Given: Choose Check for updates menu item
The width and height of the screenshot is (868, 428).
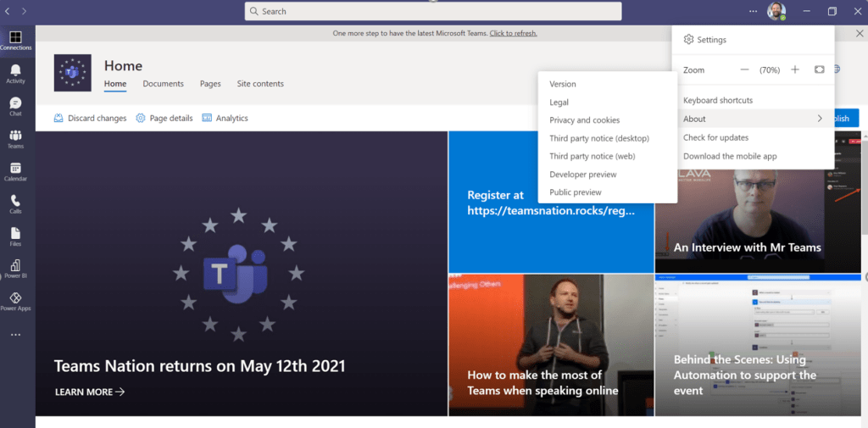Looking at the screenshot, I should pos(715,137).
